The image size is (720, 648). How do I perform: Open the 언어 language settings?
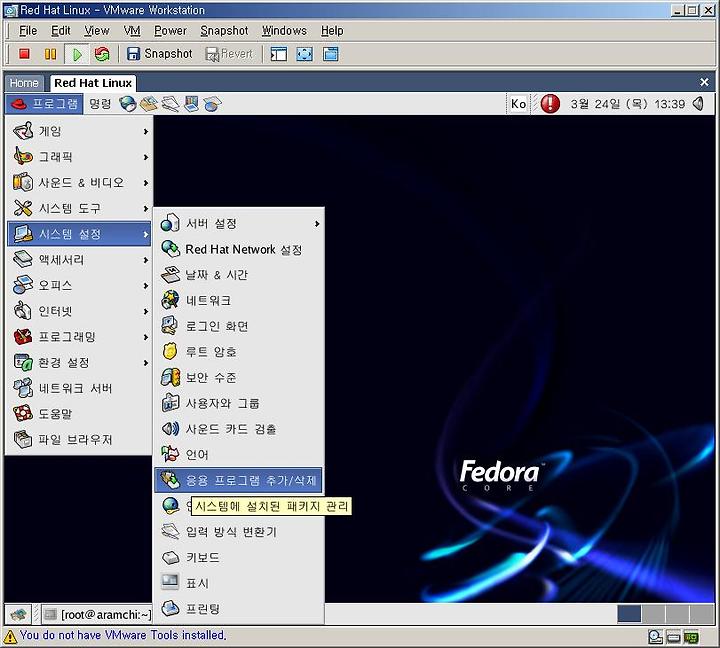coord(239,455)
